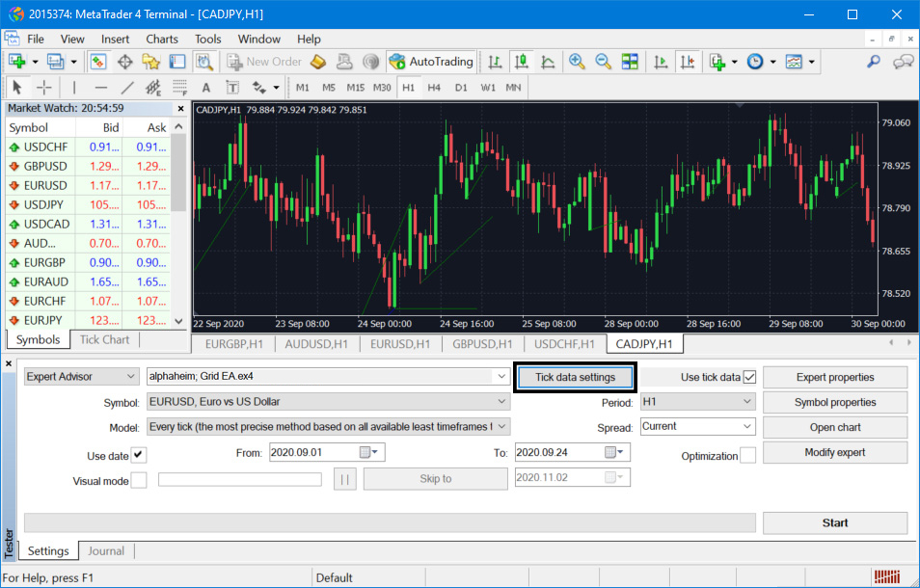Switch to the Tick Chart tab
Viewport: 920px width, 588px height.
pos(104,340)
